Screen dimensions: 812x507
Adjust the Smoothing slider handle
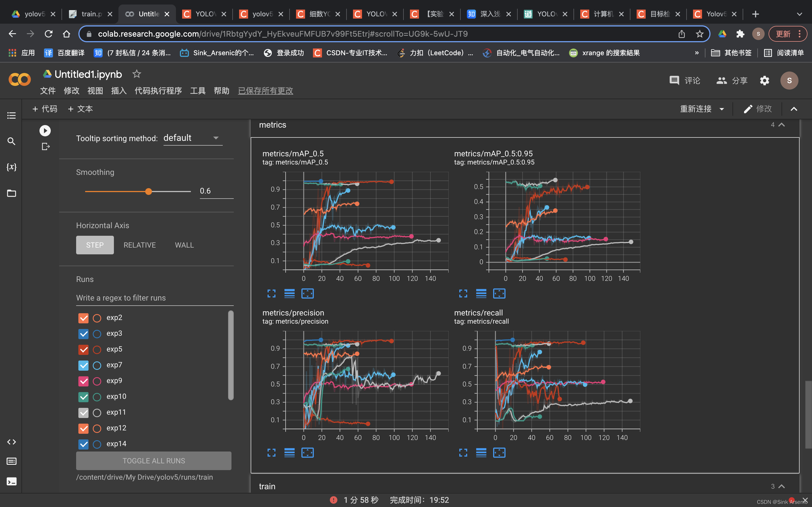[x=149, y=192]
